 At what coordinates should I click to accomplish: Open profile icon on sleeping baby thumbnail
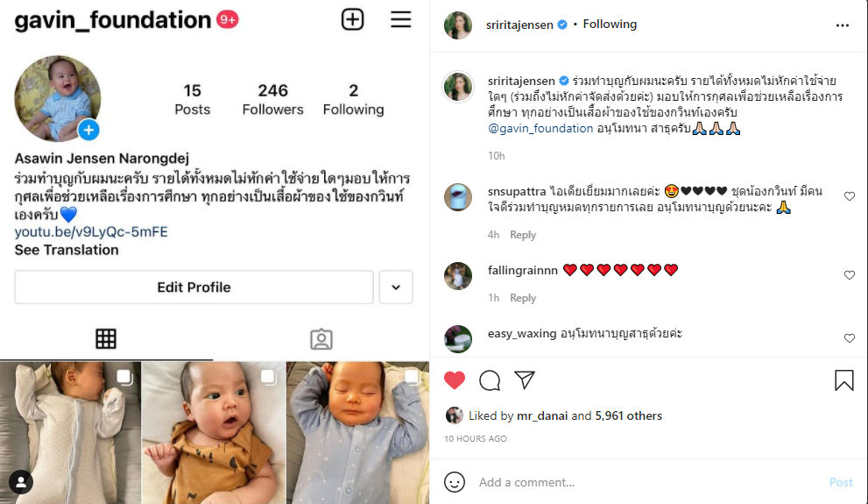21,482
